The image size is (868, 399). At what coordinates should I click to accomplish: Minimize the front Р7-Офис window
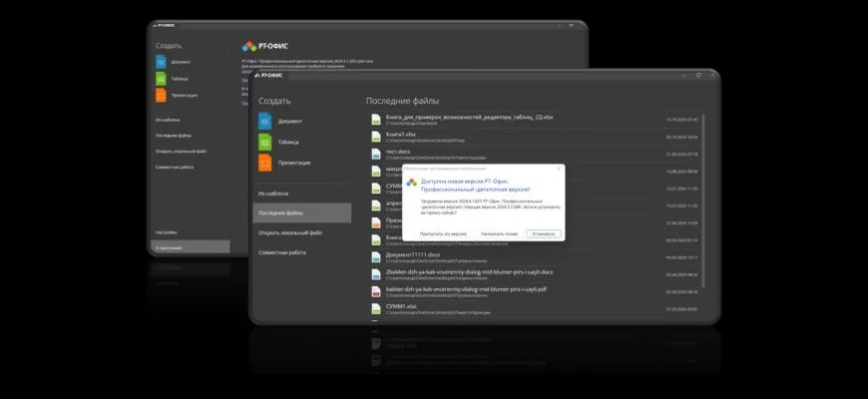(x=684, y=75)
